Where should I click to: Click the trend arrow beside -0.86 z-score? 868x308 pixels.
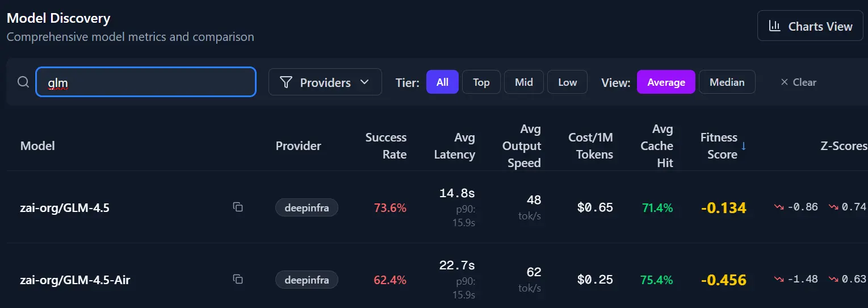pyautogui.click(x=779, y=207)
